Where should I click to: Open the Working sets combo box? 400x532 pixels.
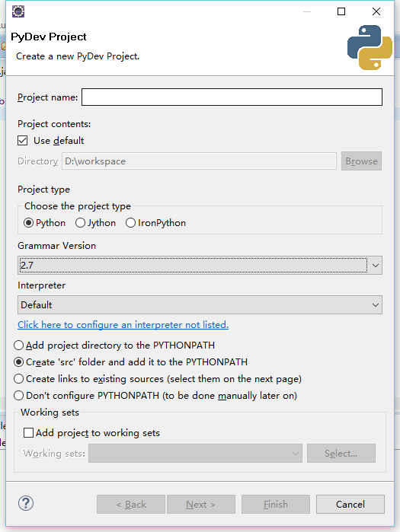point(195,454)
